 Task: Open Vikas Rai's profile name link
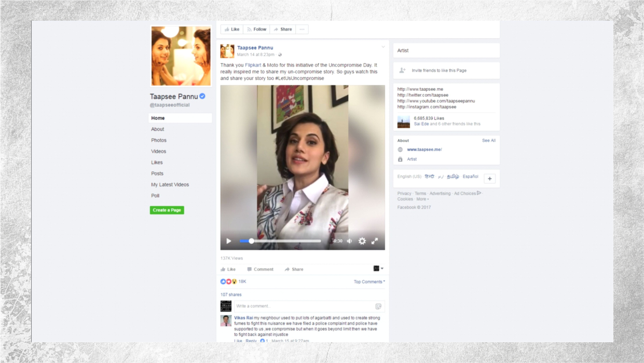pos(243,318)
